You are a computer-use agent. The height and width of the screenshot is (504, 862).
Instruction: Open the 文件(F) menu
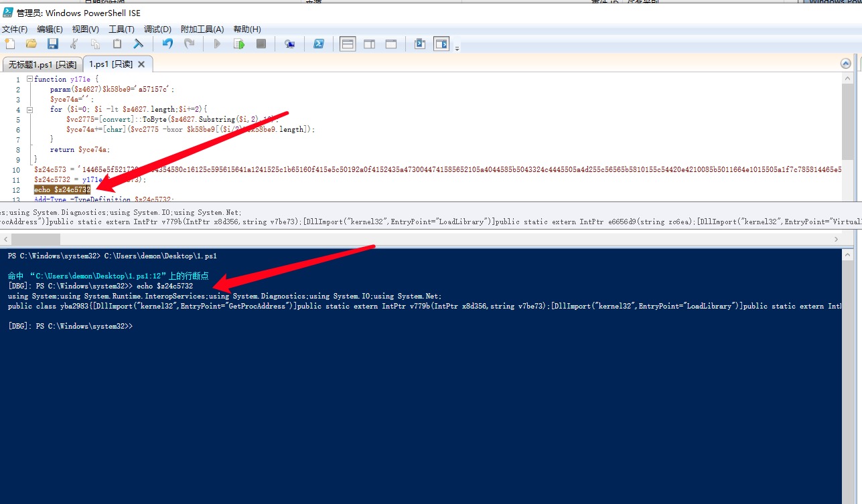click(15, 29)
